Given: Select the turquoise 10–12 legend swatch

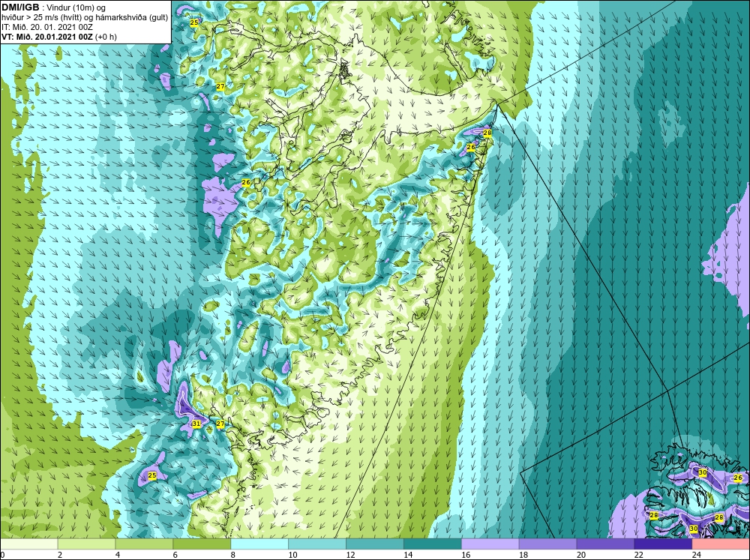Looking at the screenshot, I should 317,544.
